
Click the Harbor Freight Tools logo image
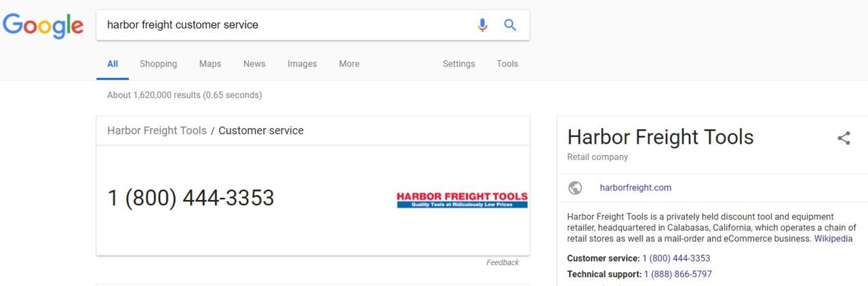(x=462, y=200)
